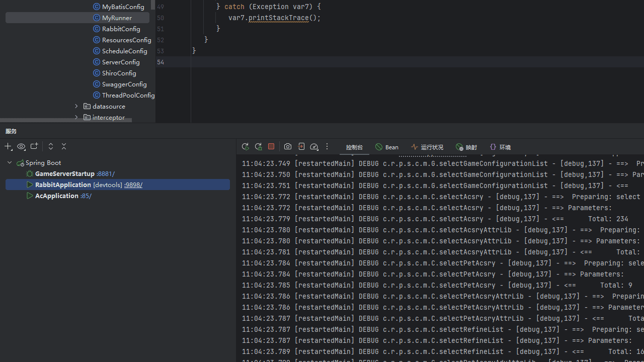Switch to the Bean tab
Image resolution: width=644 pixels, height=362 pixels.
387,147
